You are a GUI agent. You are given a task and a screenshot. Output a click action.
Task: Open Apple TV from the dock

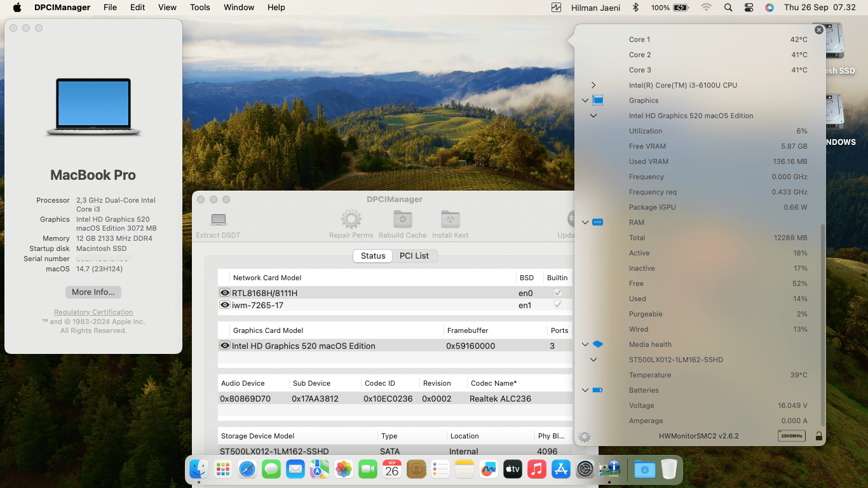tap(513, 470)
